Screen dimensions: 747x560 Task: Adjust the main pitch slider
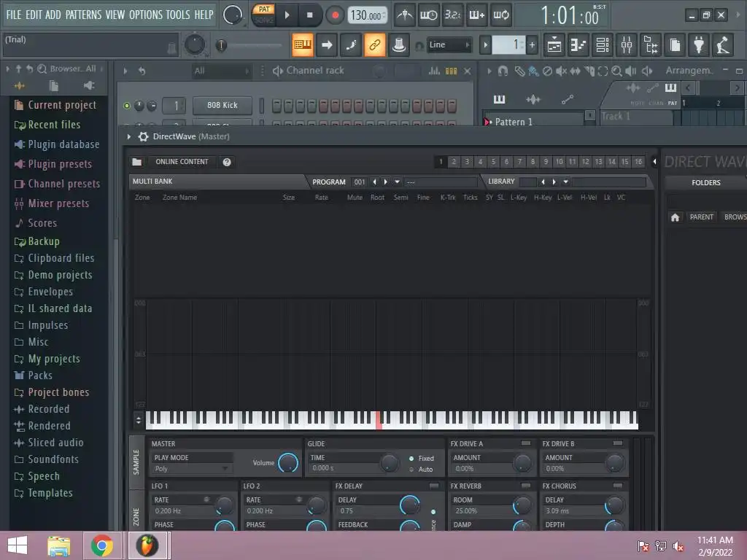click(x=251, y=45)
